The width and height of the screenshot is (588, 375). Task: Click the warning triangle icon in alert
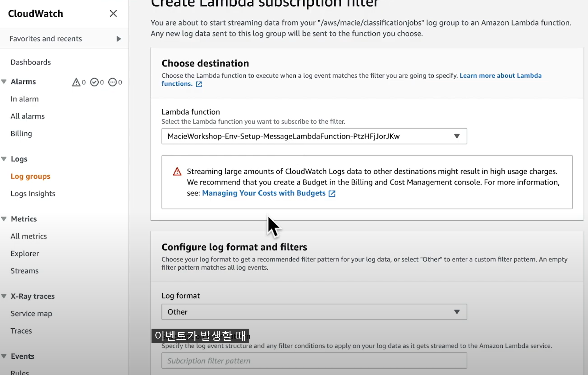tap(177, 172)
